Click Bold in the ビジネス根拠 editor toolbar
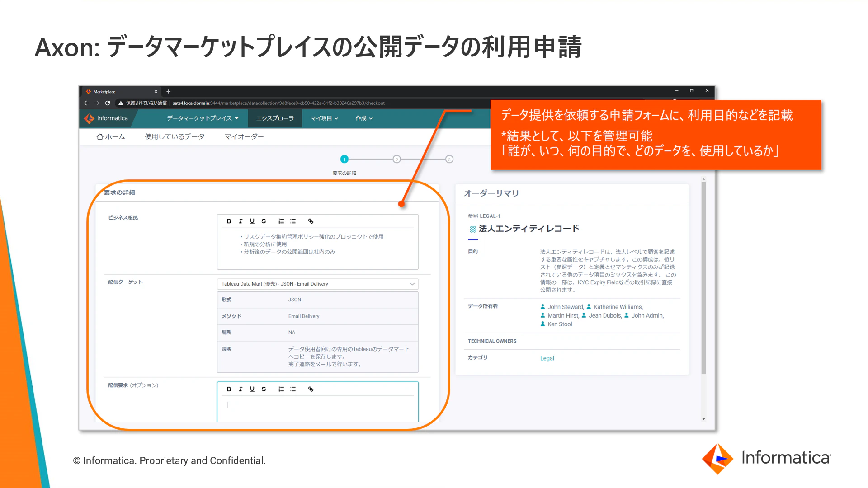 tap(229, 221)
